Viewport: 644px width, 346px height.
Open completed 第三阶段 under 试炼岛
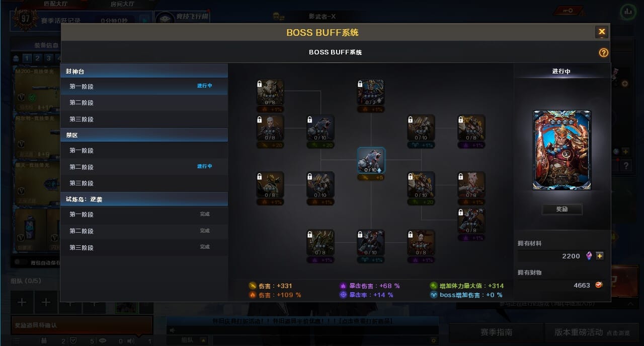(x=144, y=247)
